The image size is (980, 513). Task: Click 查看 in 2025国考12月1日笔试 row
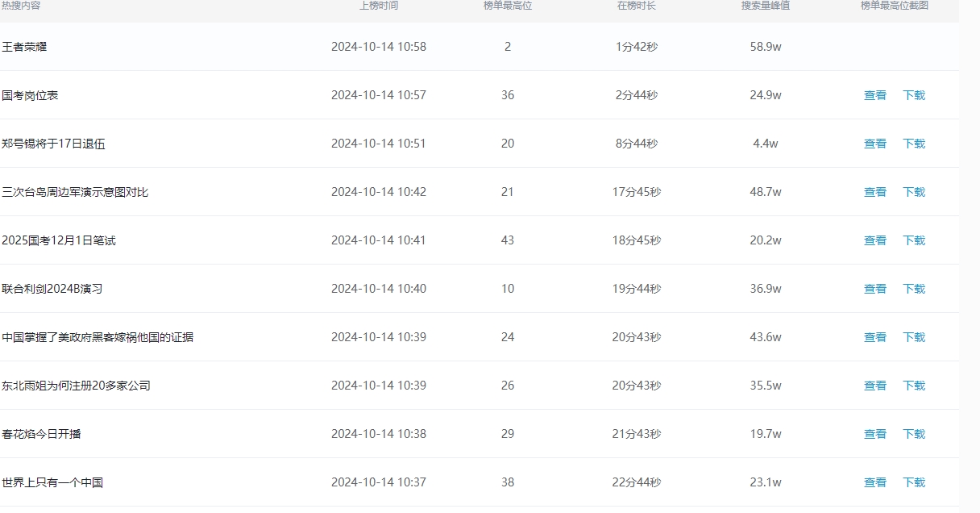click(875, 240)
